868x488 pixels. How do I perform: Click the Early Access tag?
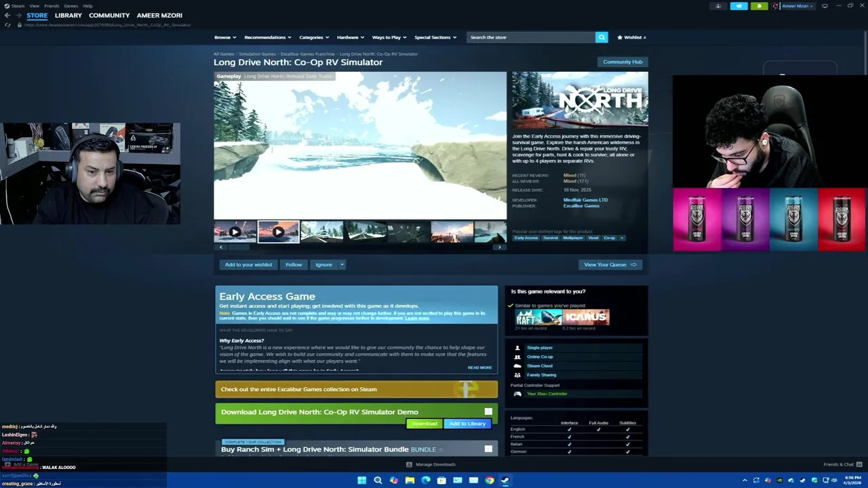[x=526, y=238]
